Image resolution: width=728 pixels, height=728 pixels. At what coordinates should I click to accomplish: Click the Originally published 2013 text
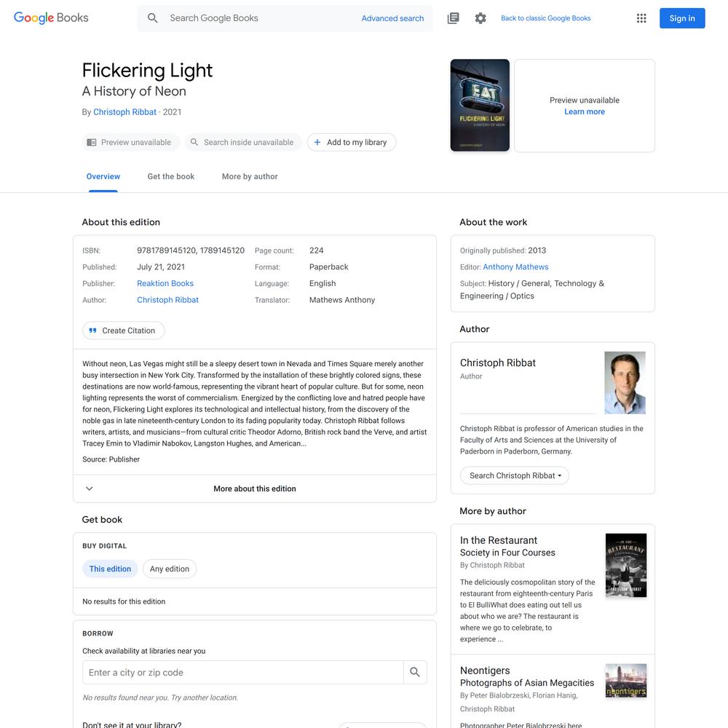[x=503, y=250]
